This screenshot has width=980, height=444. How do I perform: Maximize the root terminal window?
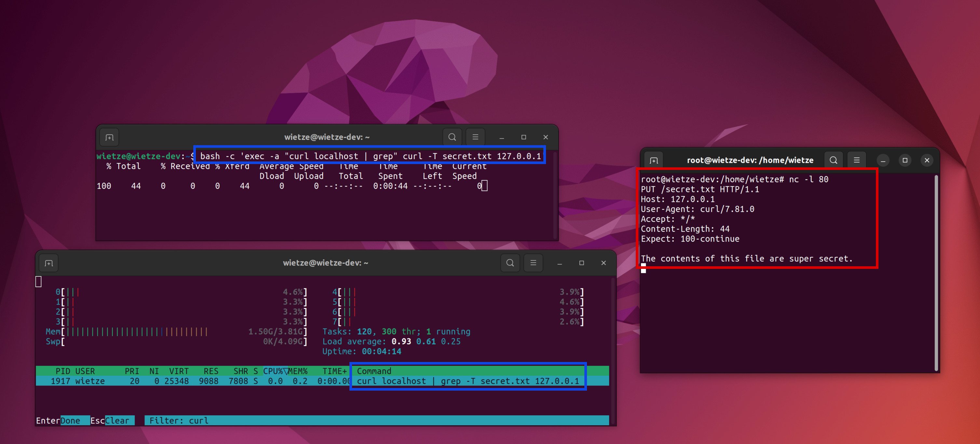point(905,160)
